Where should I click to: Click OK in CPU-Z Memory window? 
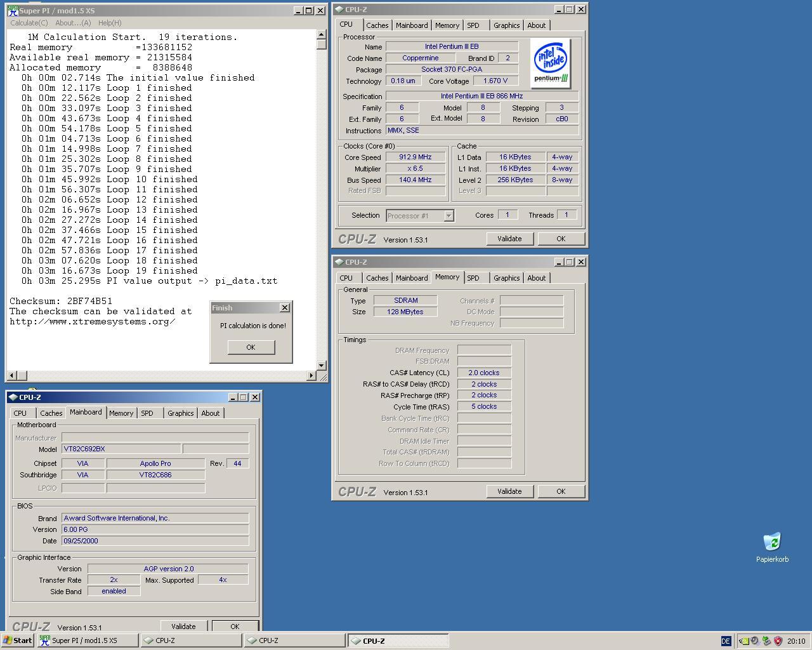click(x=561, y=491)
